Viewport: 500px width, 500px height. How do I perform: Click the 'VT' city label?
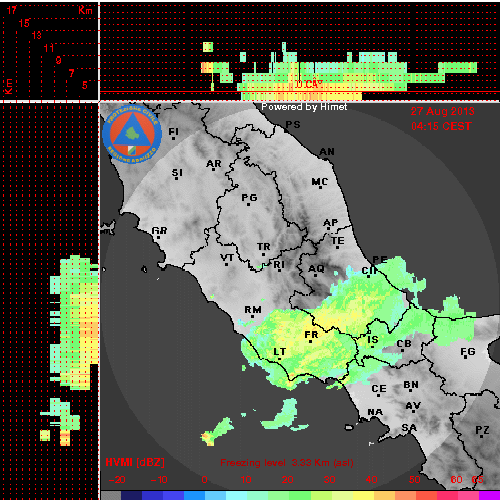[227, 258]
